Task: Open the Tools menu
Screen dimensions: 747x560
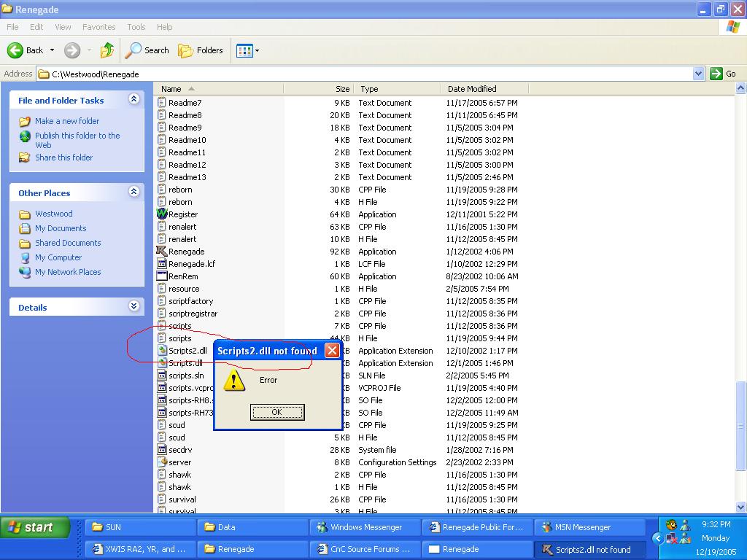Action: point(136,27)
